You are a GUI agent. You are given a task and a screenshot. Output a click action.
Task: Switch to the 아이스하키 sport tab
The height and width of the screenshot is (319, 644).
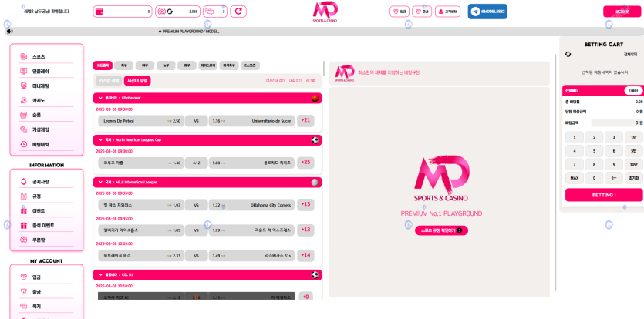click(x=207, y=65)
